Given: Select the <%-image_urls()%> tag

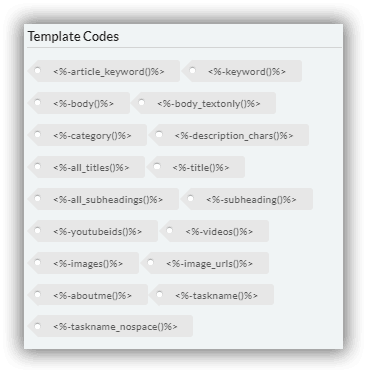Looking at the screenshot, I should pos(205,263).
